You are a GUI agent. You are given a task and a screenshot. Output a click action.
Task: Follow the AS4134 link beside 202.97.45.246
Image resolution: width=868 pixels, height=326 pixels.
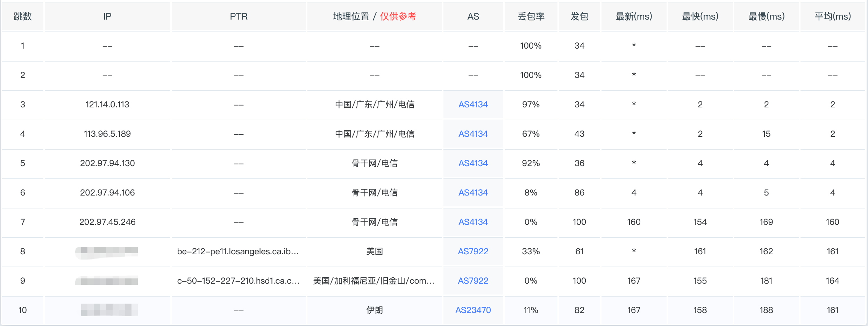click(x=473, y=222)
